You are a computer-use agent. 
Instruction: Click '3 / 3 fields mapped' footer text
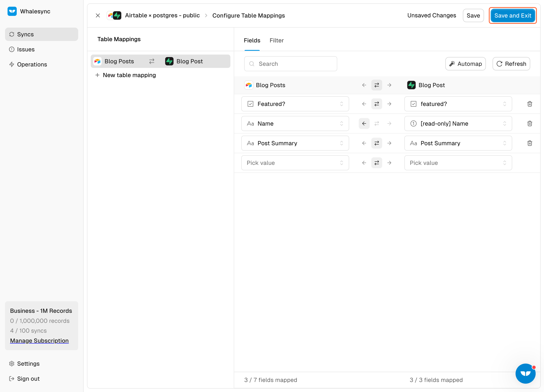(436, 380)
